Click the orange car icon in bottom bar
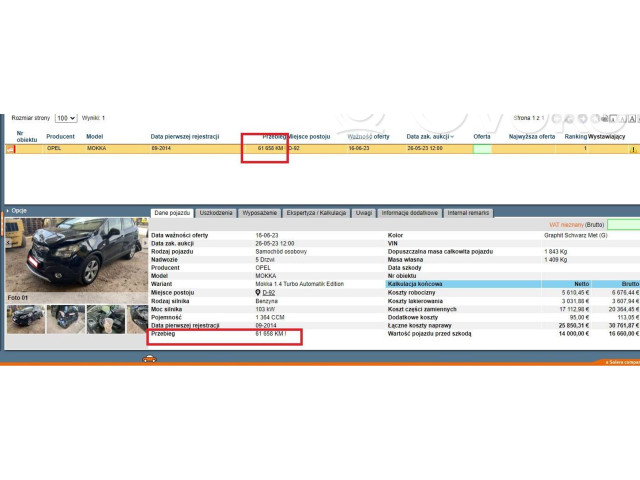Viewport: 640px width, 480px height. click(149, 359)
